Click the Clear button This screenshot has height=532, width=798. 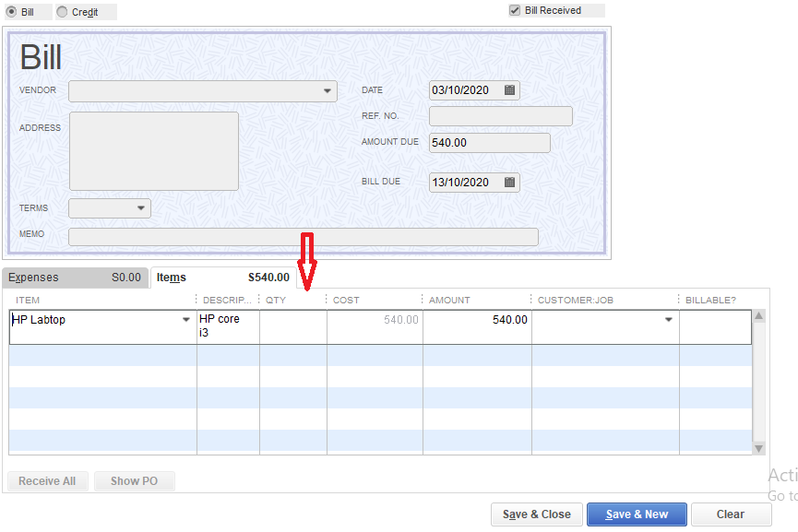[x=731, y=514]
